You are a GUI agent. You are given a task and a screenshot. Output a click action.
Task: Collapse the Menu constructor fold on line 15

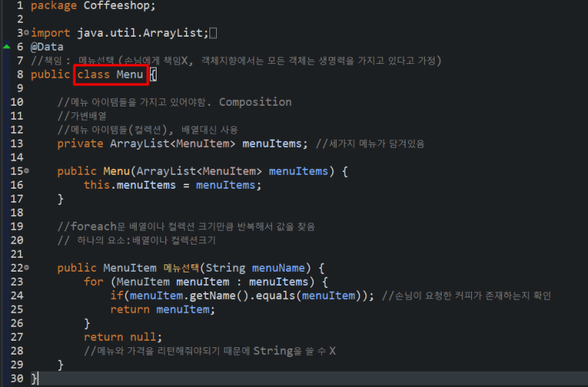(26, 171)
